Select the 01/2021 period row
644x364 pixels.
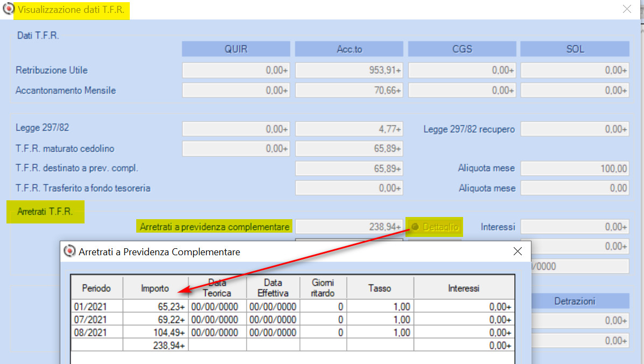[292, 306]
